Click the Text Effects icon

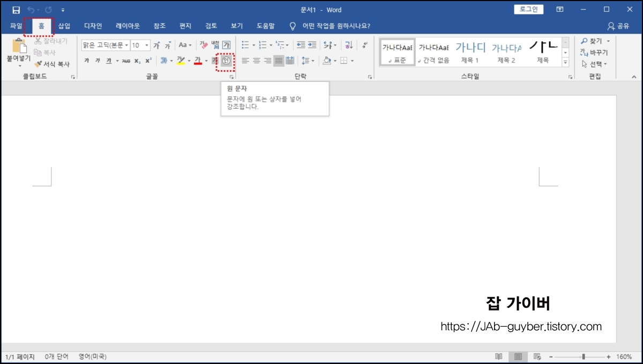click(x=163, y=60)
